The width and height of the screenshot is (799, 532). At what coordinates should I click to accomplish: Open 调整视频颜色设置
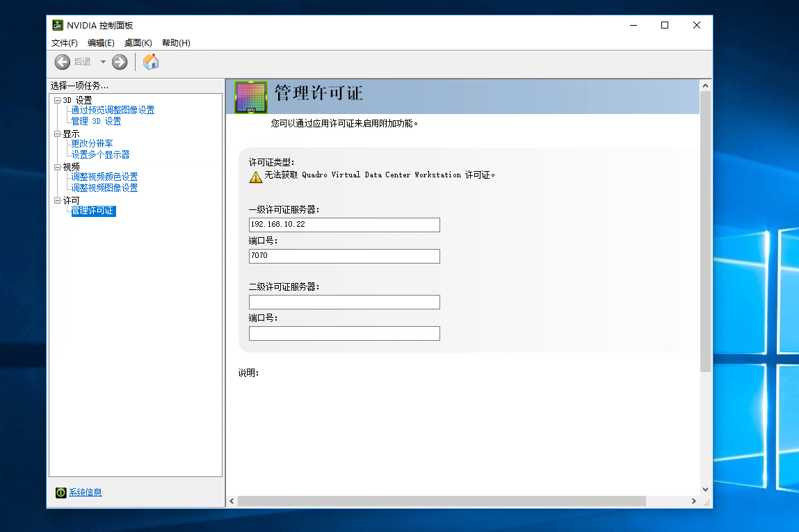104,177
